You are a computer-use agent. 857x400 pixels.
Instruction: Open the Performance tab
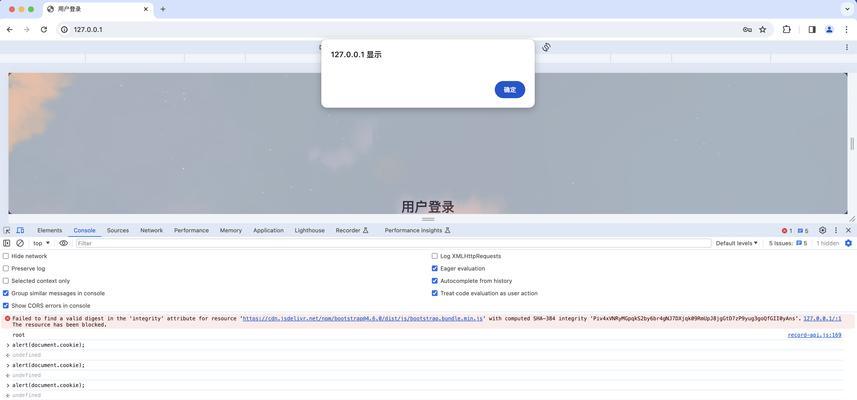tap(191, 231)
